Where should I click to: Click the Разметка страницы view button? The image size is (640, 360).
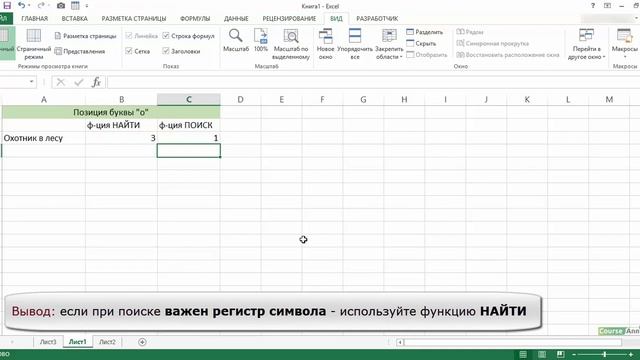[85, 36]
